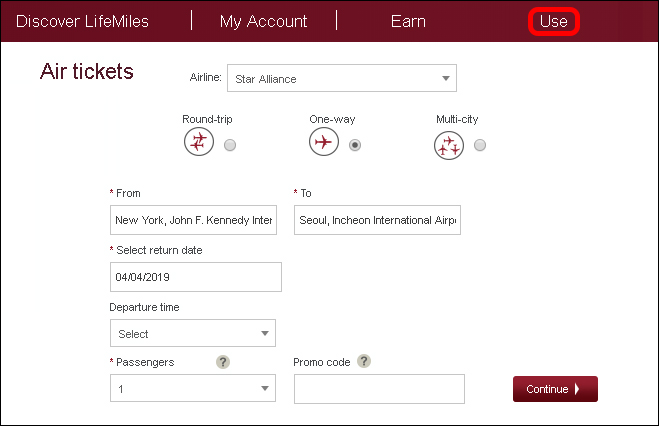Click the Continue button
Screen dimensions: 659x426
(x=555, y=389)
